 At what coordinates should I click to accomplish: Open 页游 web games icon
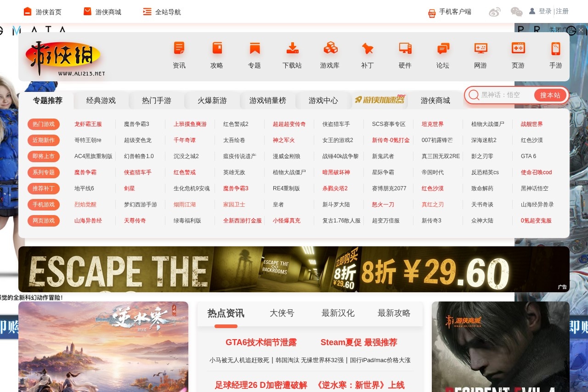coord(518,48)
